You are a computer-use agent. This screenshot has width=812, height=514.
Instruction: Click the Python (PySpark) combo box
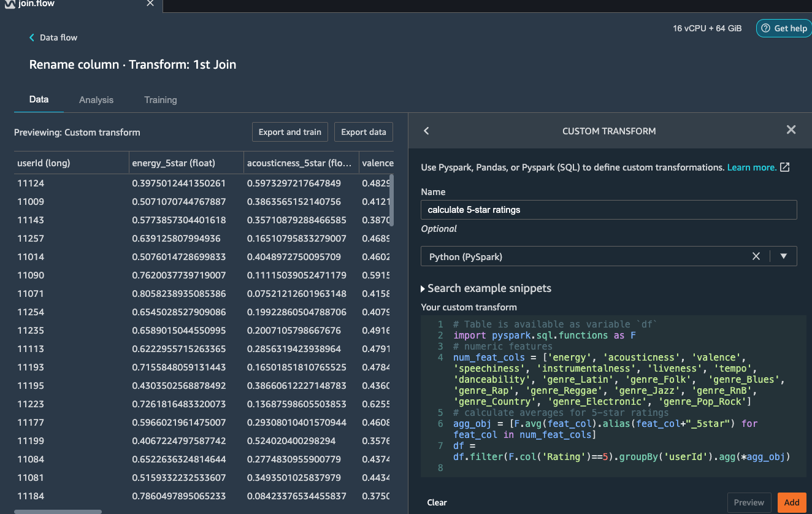click(609, 256)
